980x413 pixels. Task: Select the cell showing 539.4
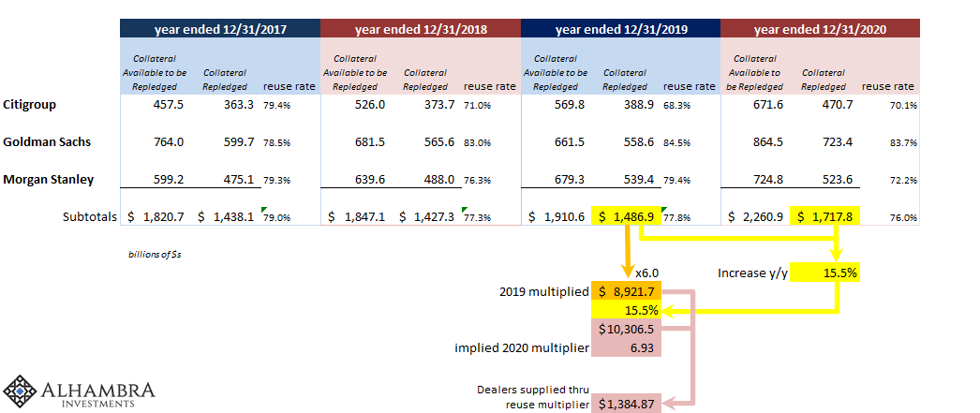(x=639, y=180)
